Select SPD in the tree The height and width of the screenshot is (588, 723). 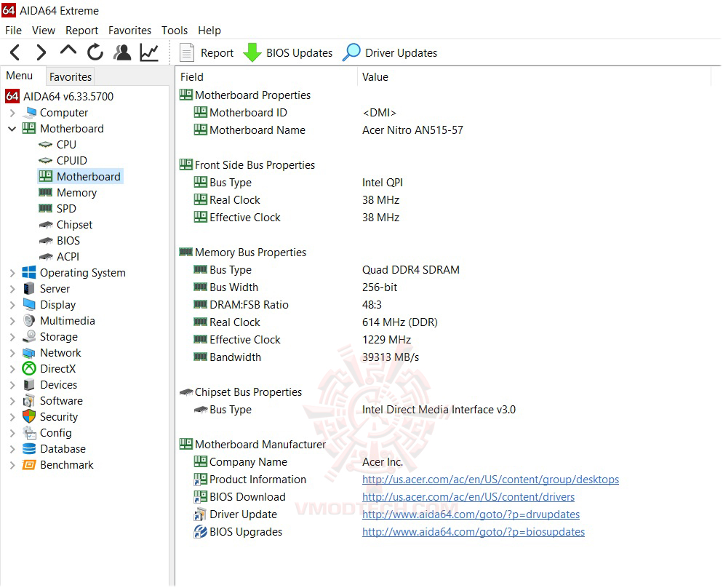[x=66, y=209]
